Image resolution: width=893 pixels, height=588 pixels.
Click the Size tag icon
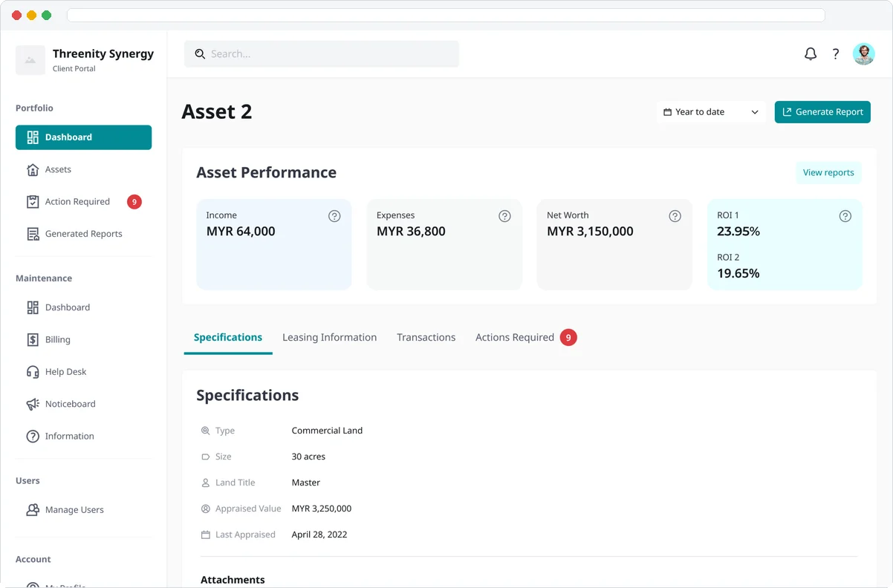click(206, 457)
